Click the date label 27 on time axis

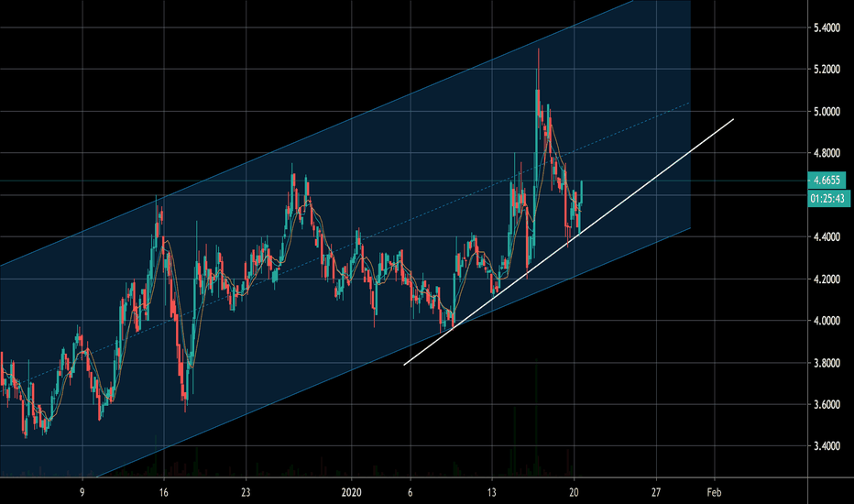[x=656, y=493]
